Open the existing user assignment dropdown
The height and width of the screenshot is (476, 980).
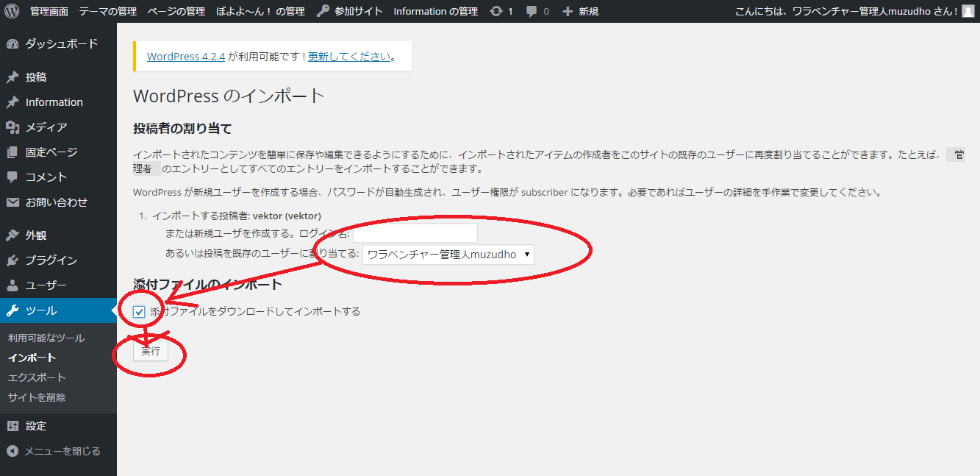click(x=448, y=255)
